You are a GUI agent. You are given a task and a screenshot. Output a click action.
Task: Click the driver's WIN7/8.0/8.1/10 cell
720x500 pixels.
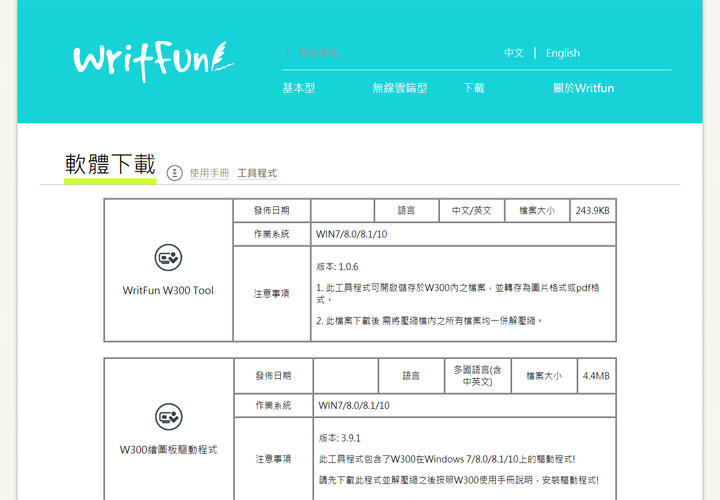(x=464, y=405)
